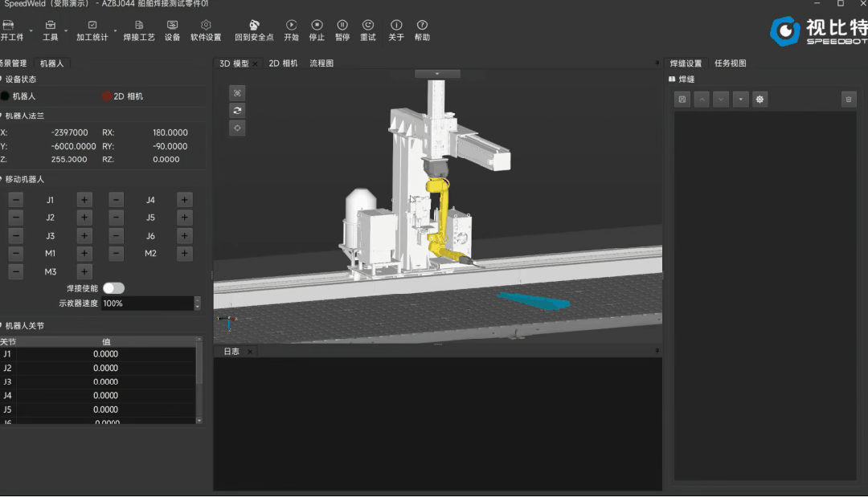Switch to the 流程图 tab
This screenshot has width=868, height=497.
[x=321, y=63]
